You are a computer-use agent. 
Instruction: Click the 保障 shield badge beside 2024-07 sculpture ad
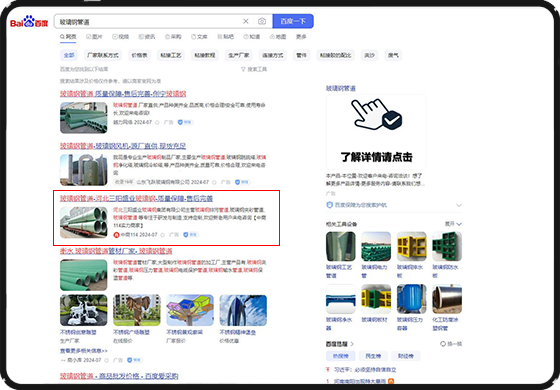[135, 360]
